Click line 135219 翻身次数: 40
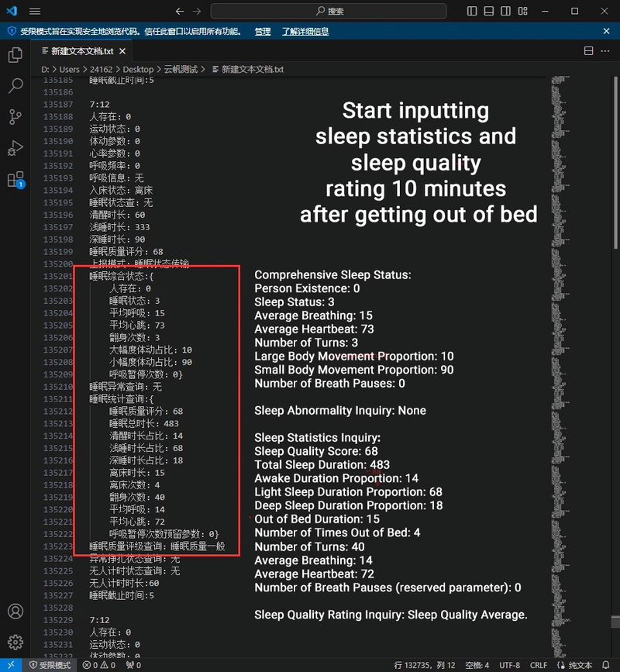 137,497
